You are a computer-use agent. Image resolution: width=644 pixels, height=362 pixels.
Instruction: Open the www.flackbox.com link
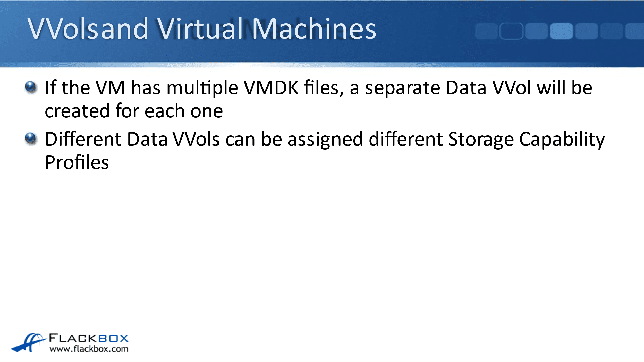point(89,349)
